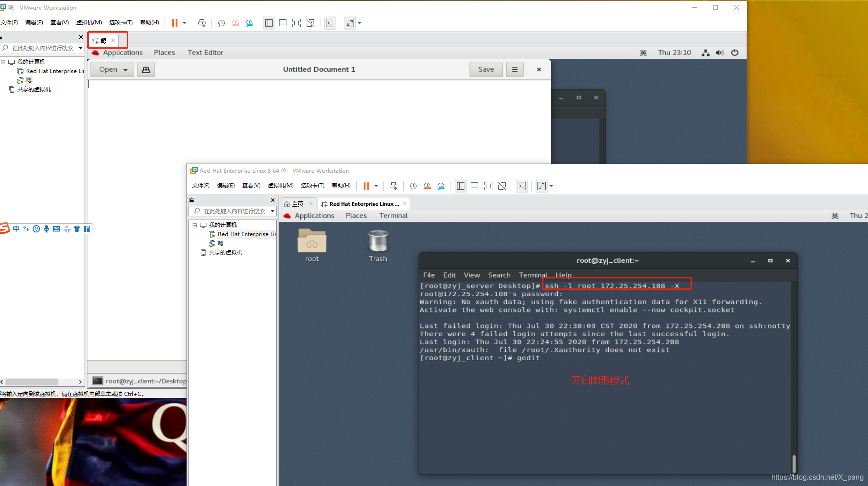Open search filter dropdown in back library

click(x=80, y=48)
